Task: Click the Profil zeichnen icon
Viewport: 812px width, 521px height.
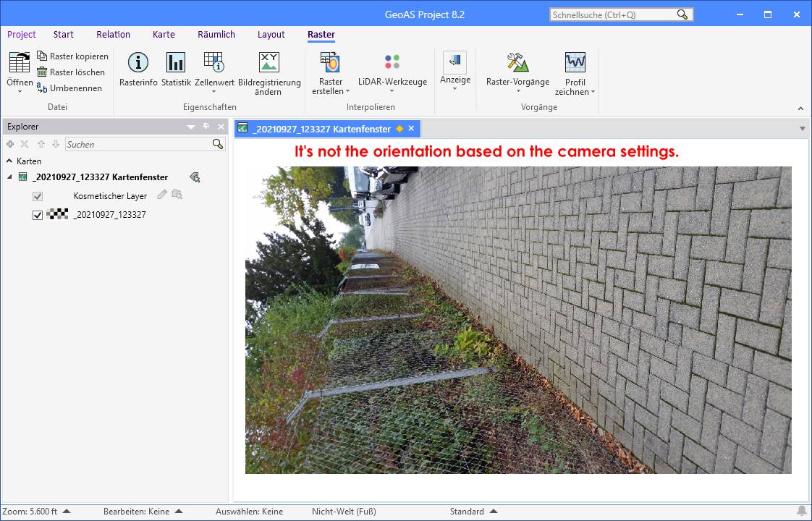Action: coord(575,62)
